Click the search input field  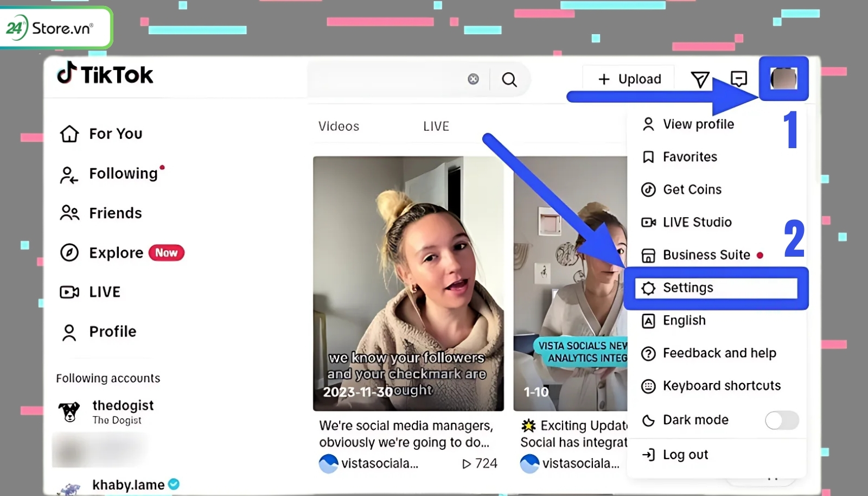[x=387, y=79]
